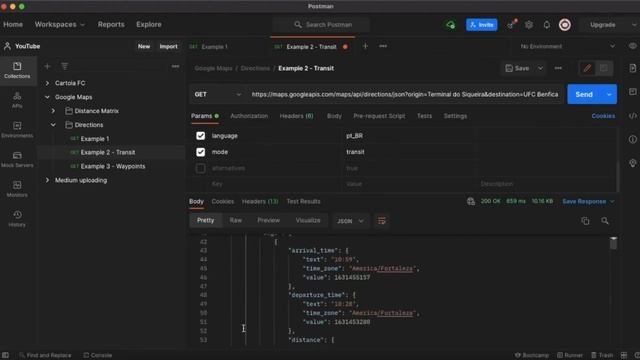Viewport: 640px width, 360px height.
Task: Open the notifications bell
Action: click(547, 25)
